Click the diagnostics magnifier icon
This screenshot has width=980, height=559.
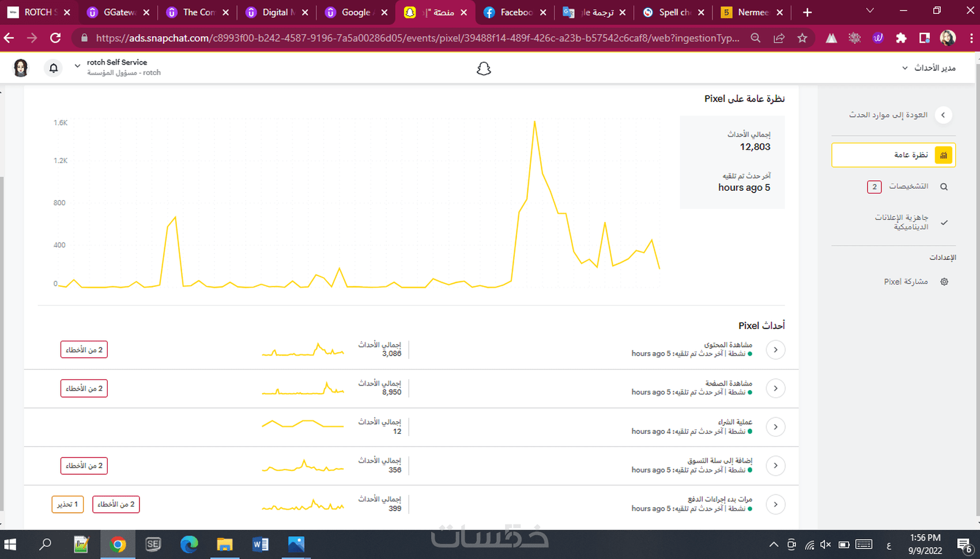(944, 187)
